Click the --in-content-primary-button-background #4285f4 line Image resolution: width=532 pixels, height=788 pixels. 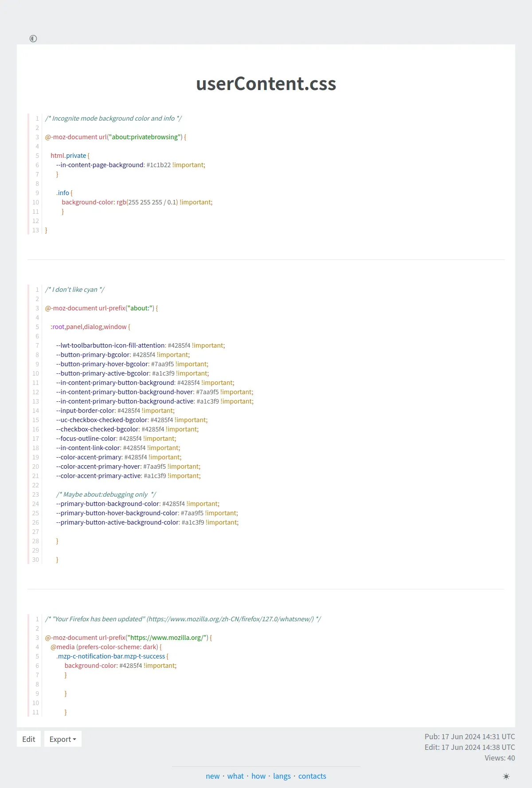pos(145,383)
